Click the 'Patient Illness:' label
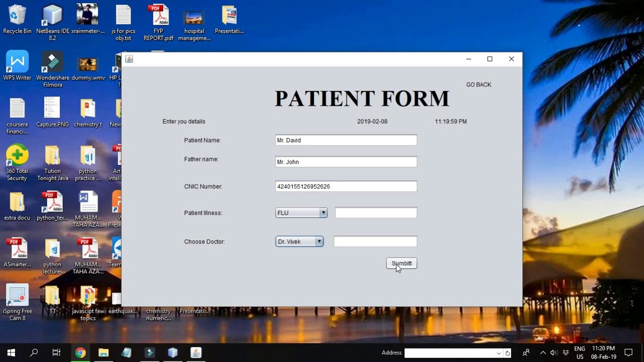This screenshot has height=362, width=644. click(x=203, y=213)
